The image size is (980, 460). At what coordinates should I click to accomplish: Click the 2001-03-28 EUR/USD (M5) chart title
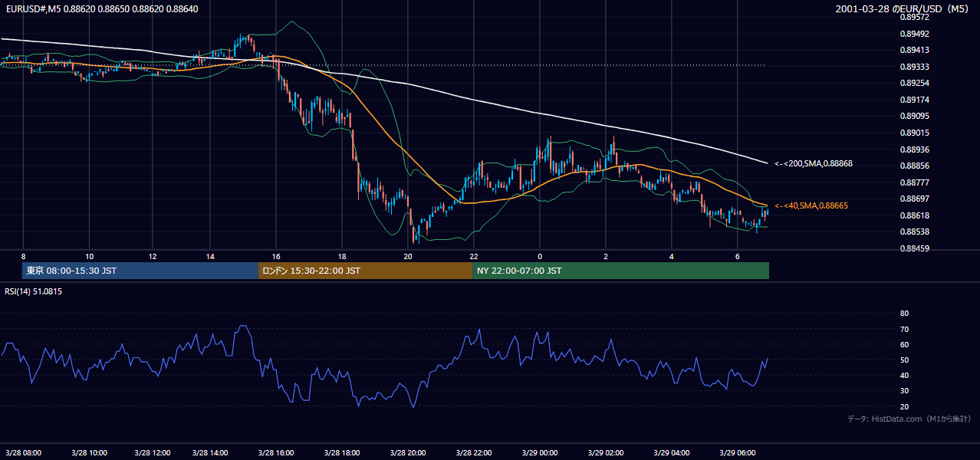pyautogui.click(x=903, y=8)
